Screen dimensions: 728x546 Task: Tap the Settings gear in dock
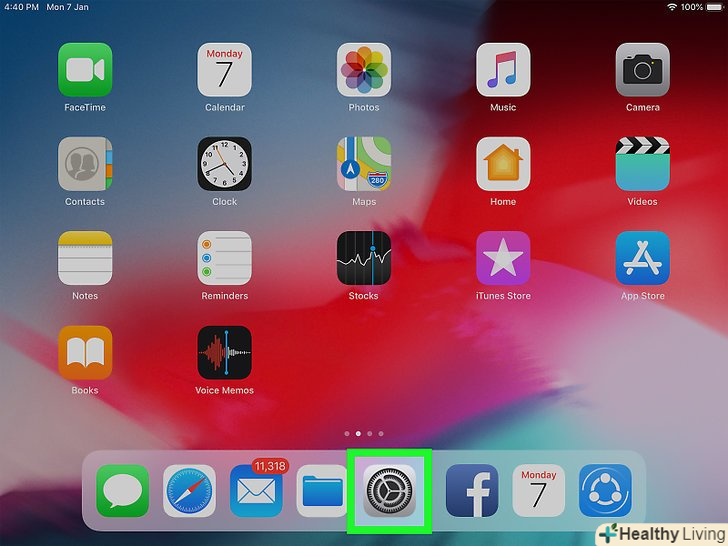click(x=390, y=491)
